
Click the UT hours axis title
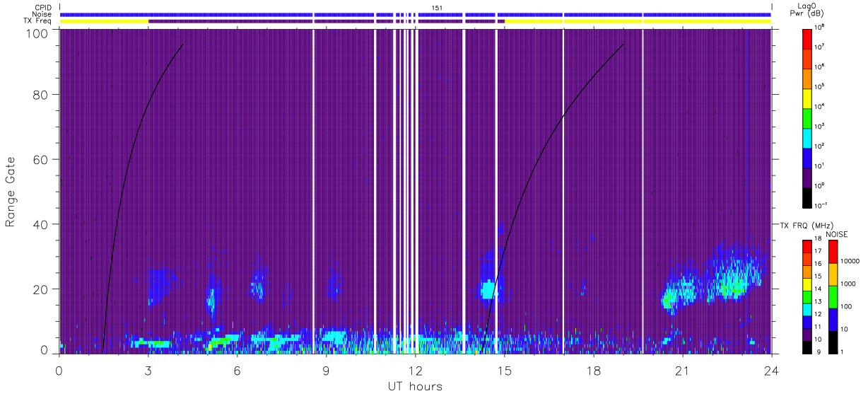click(x=415, y=386)
